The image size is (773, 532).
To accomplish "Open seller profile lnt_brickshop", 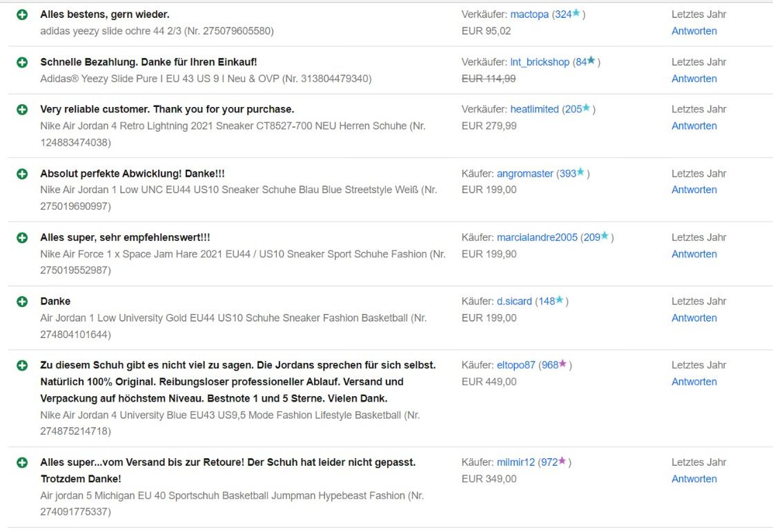I will pos(540,62).
